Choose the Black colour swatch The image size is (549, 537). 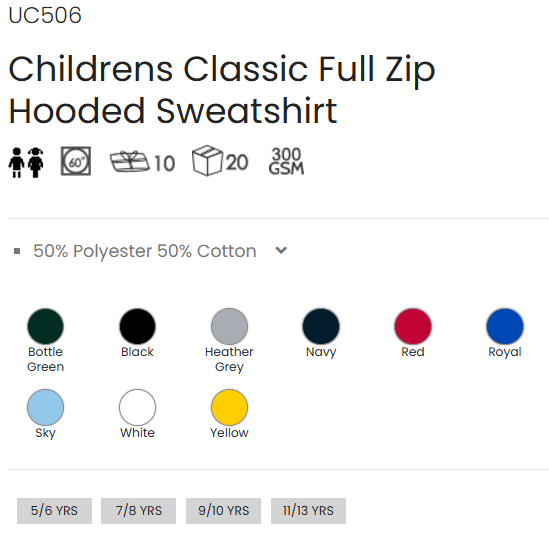coord(138,326)
